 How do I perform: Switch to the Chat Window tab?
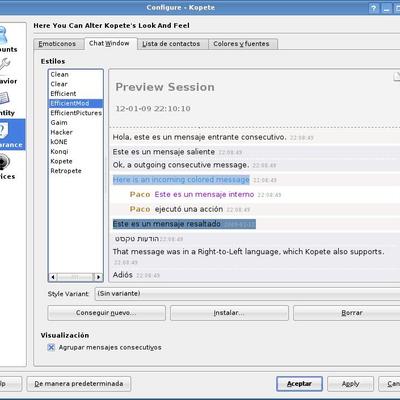coord(110,43)
